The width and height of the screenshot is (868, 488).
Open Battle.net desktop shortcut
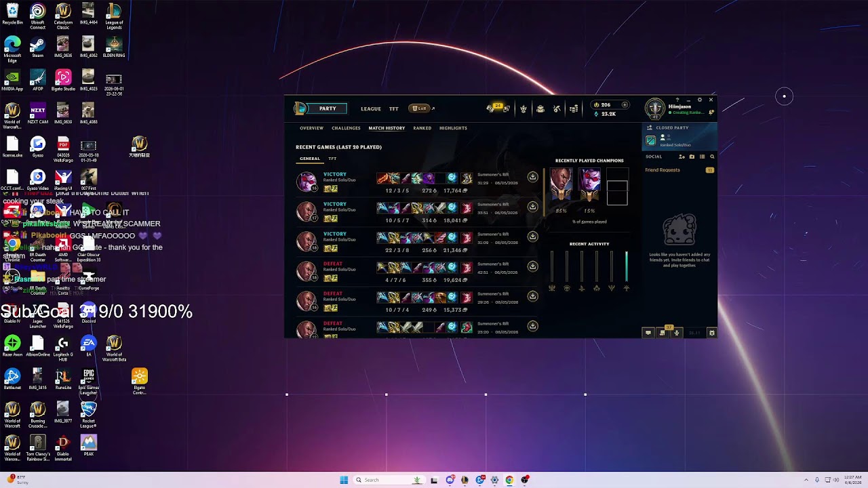[x=12, y=379]
